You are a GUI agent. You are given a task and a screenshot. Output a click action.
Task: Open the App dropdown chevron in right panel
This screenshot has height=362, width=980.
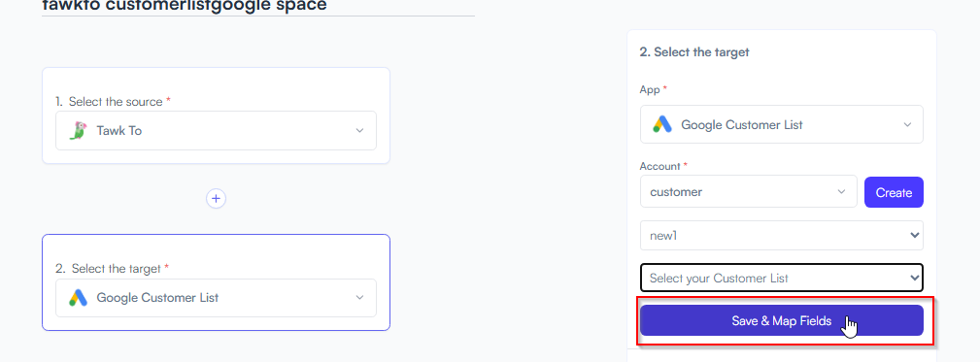point(907,125)
